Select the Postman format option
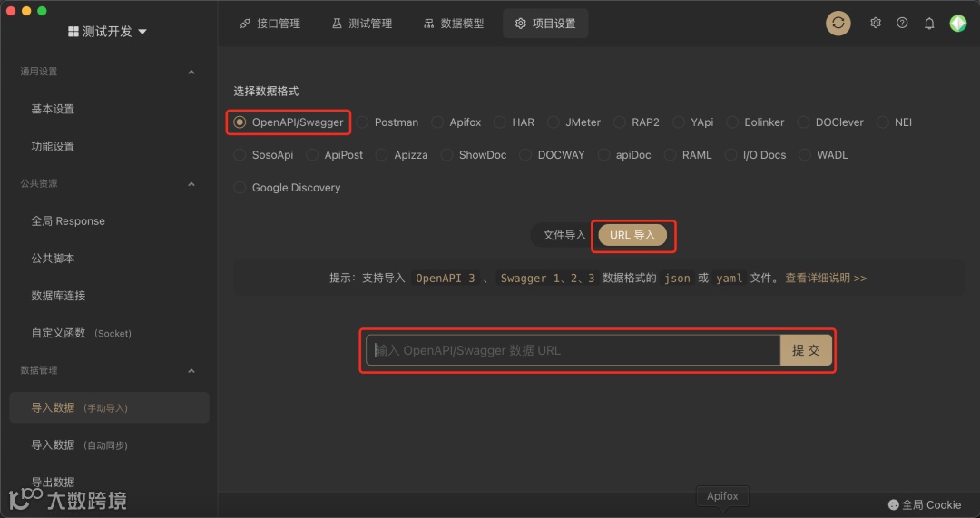980x518 pixels. click(388, 122)
